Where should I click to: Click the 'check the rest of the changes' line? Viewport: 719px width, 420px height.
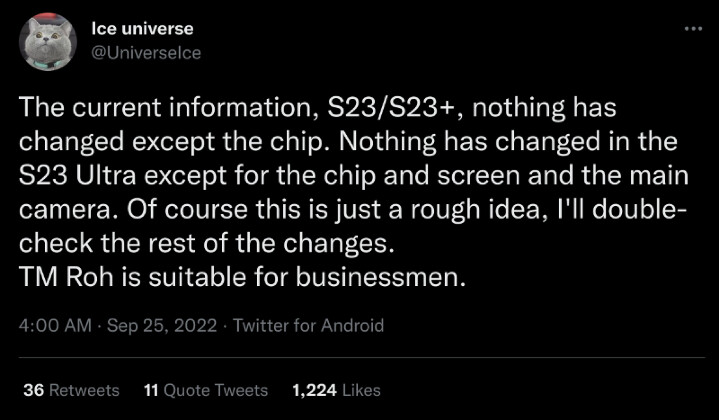[x=207, y=243]
